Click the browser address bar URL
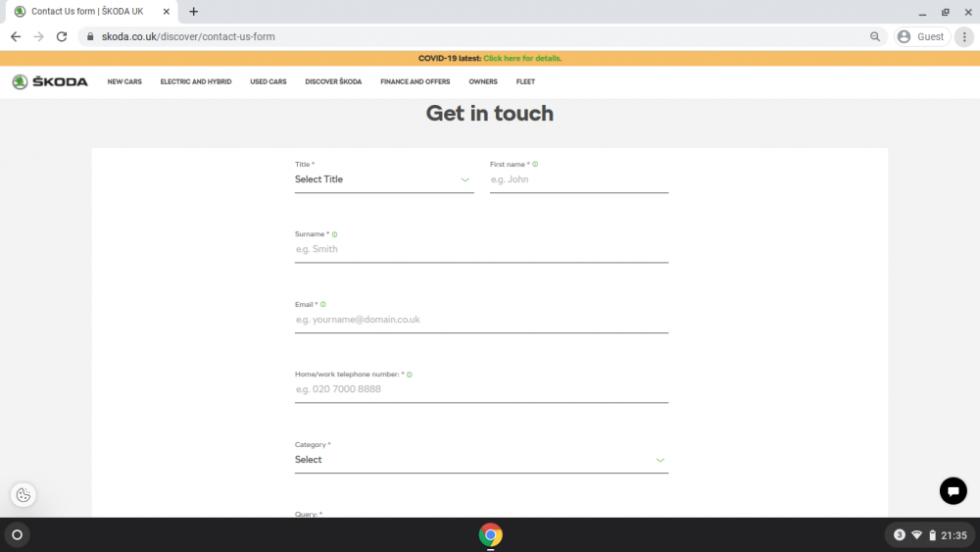Image resolution: width=980 pixels, height=552 pixels. 188,37
